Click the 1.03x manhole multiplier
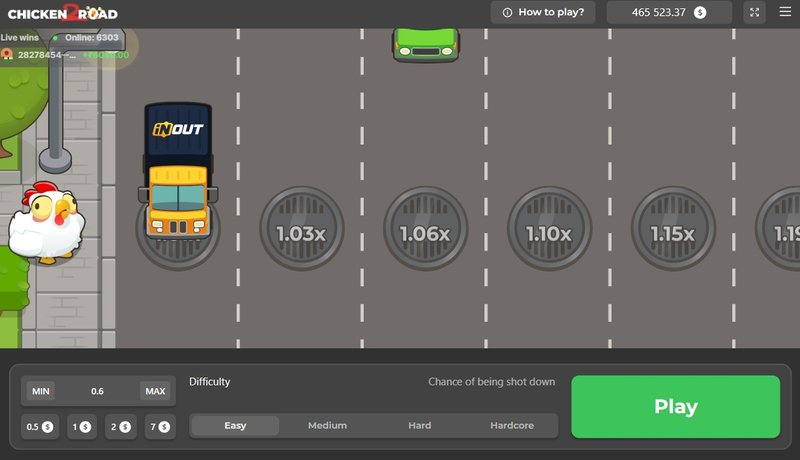This screenshot has height=460, width=800. coord(302,228)
